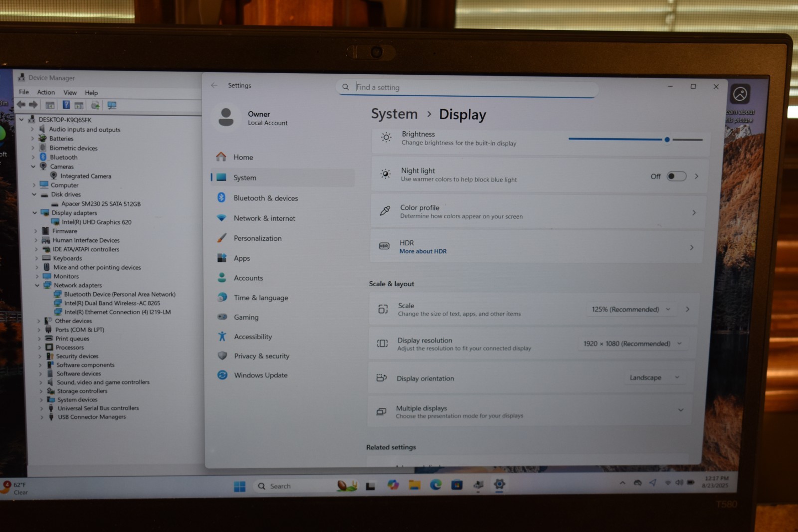798x532 pixels.
Task: Open the HDR settings chevron
Action: (x=692, y=247)
